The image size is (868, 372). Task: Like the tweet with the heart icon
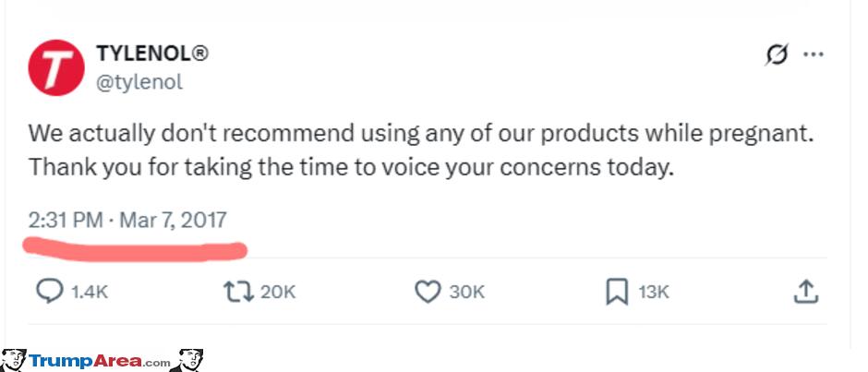tap(427, 292)
